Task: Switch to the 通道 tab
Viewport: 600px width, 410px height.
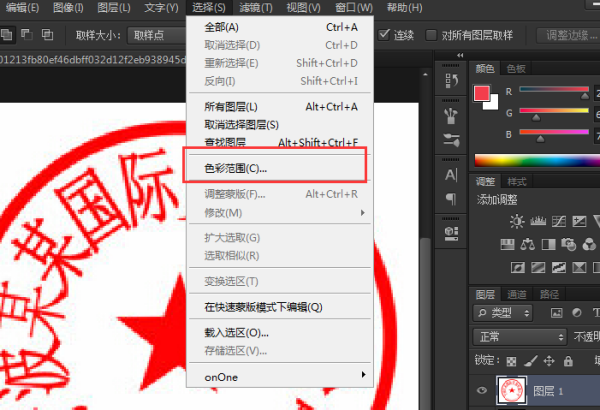Action: click(517, 294)
